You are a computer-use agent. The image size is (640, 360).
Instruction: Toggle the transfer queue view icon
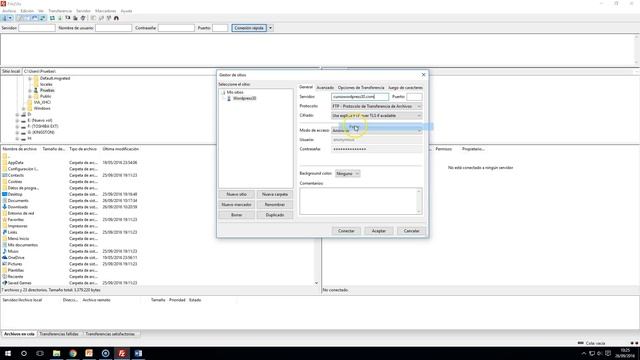click(42, 18)
